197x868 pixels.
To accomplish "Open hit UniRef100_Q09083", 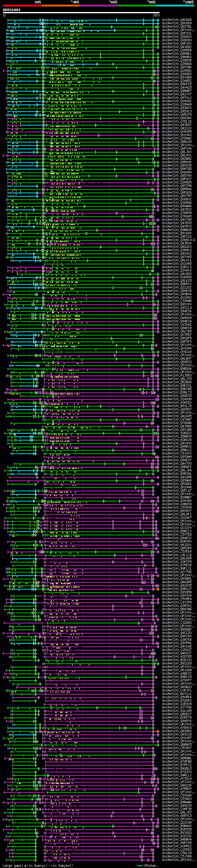I will point(177,40).
